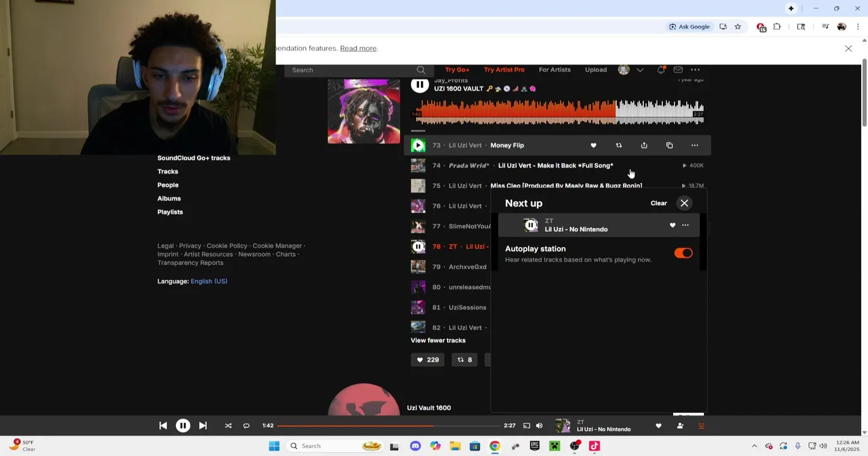Image resolution: width=868 pixels, height=456 pixels.
Task: Share the Money Flip track
Action: [x=644, y=146]
